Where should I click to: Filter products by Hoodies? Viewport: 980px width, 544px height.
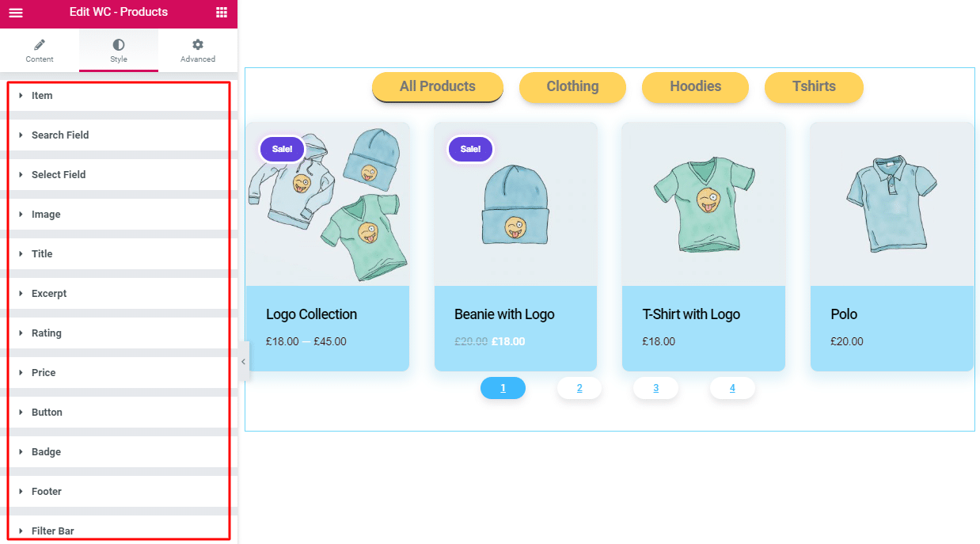[x=695, y=87]
